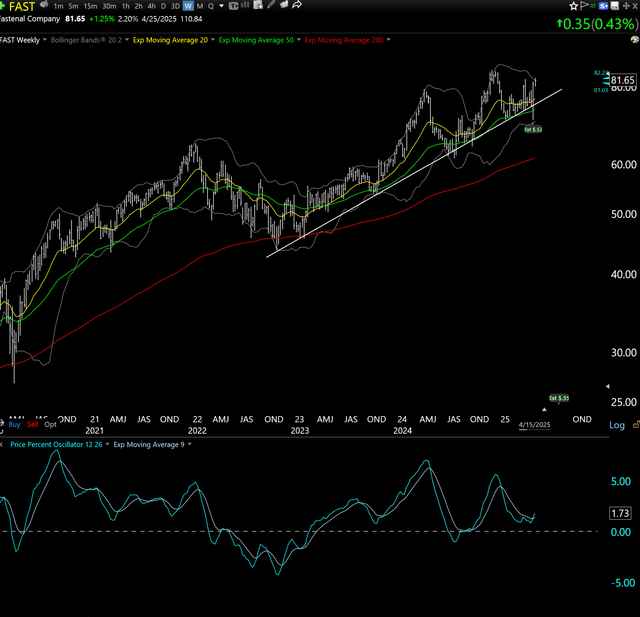Click the lower Est earnings marker near 25.00

click(x=559, y=398)
